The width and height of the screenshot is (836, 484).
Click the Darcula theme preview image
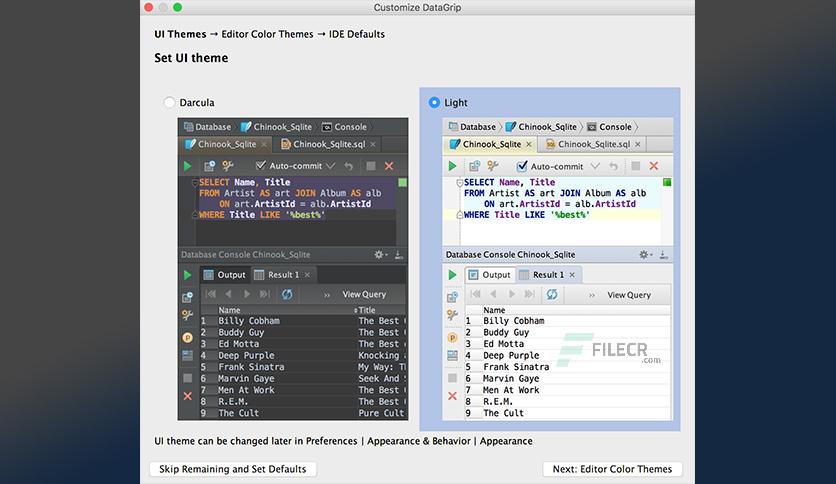click(x=293, y=269)
